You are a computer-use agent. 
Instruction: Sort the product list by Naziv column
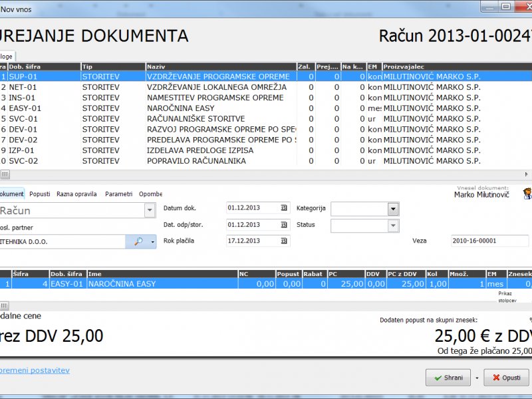click(x=221, y=66)
